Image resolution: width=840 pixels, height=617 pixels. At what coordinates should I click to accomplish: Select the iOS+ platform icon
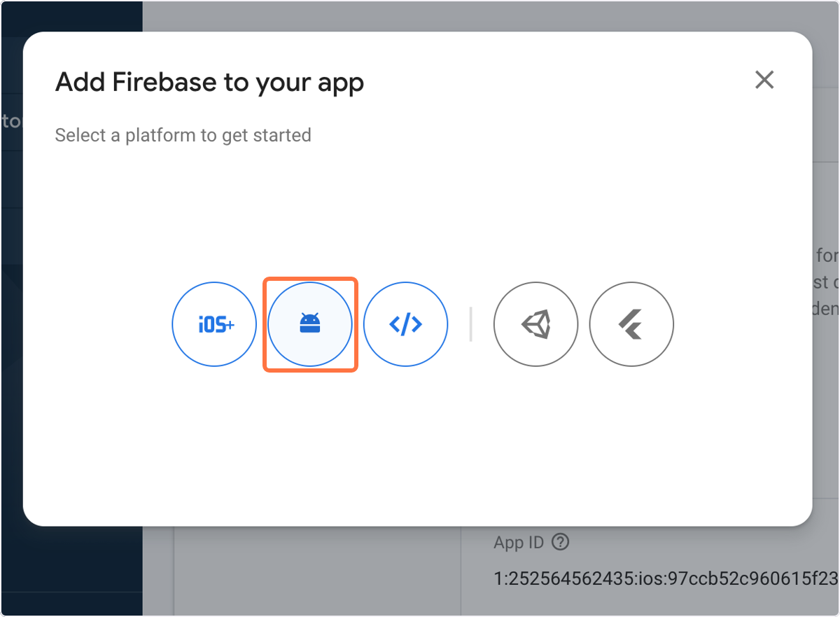[x=214, y=324]
